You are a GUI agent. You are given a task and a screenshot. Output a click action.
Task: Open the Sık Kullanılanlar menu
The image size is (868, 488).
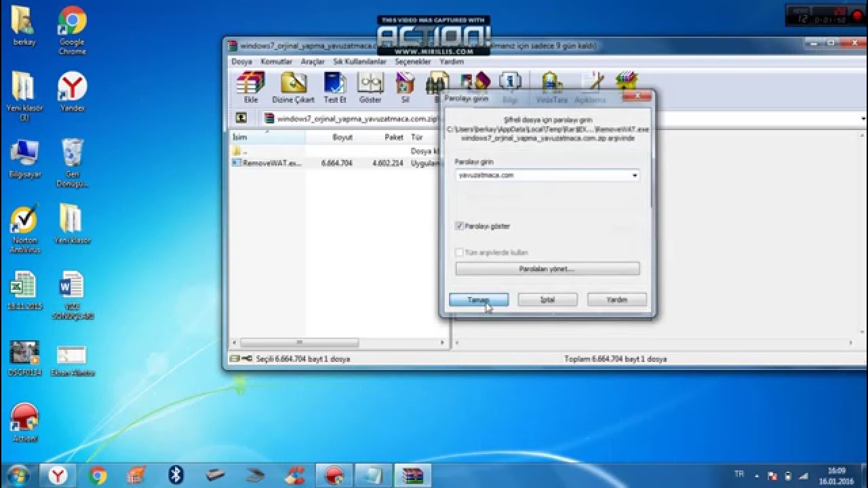coord(359,62)
